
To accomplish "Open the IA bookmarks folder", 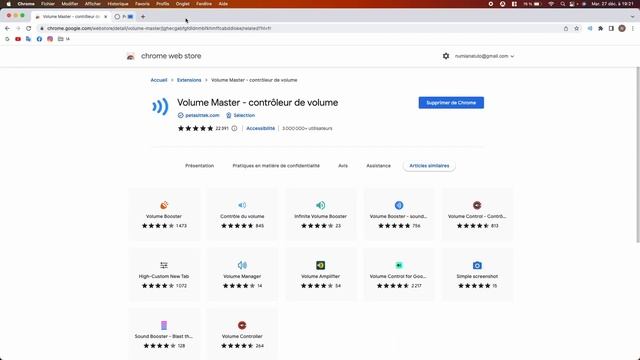I will [x=64, y=39].
